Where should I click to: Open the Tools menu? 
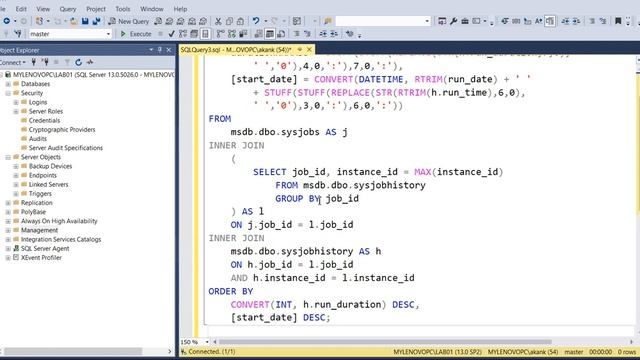tap(122, 9)
